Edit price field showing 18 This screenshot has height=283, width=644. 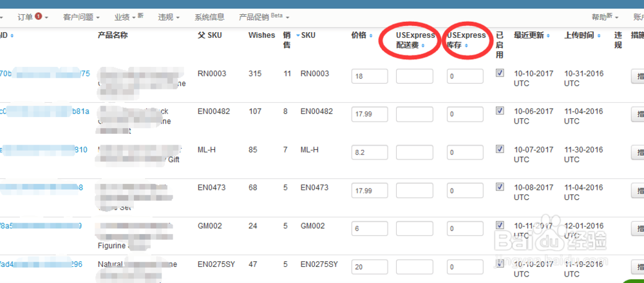(370, 77)
